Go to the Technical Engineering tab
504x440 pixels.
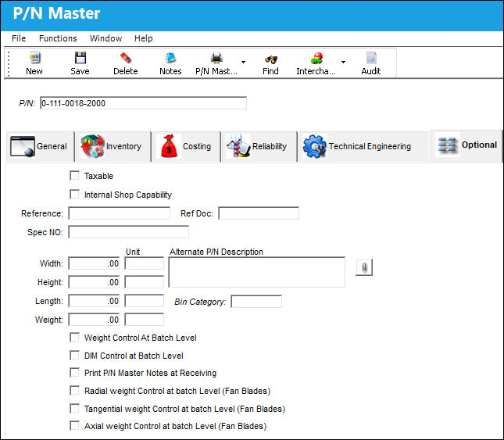coord(364,146)
